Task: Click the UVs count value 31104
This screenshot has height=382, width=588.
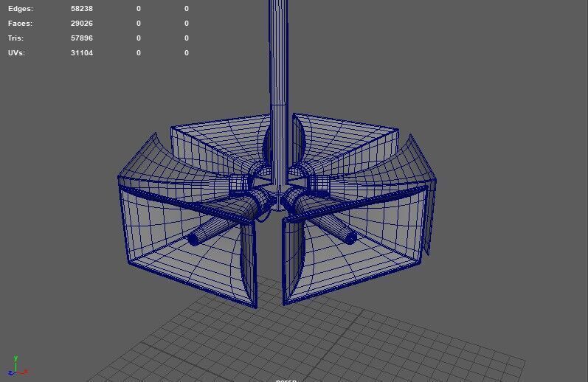Action: click(82, 53)
